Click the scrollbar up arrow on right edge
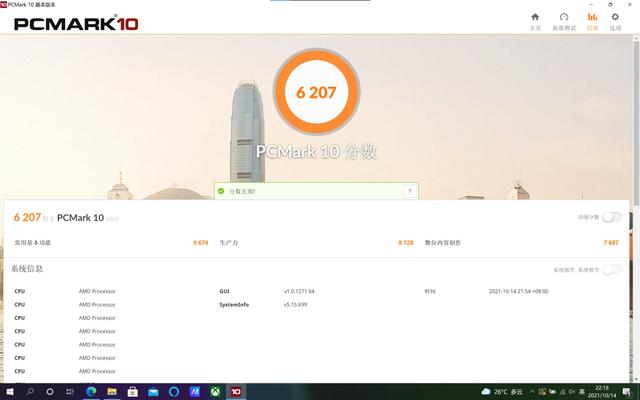The image size is (640, 400). (x=636, y=38)
